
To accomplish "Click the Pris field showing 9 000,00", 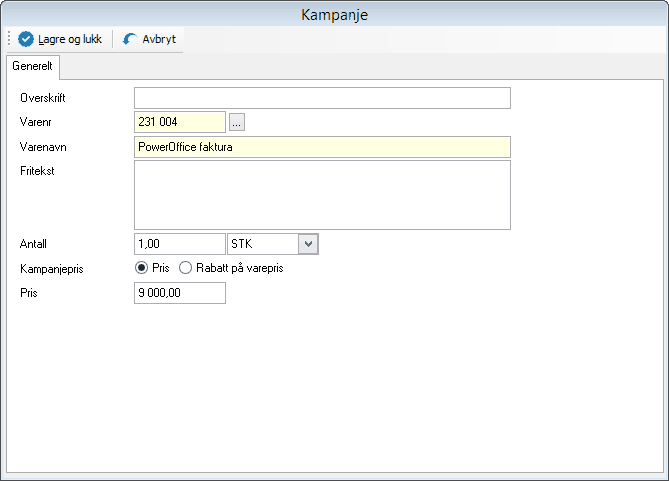I will click(x=180, y=293).
